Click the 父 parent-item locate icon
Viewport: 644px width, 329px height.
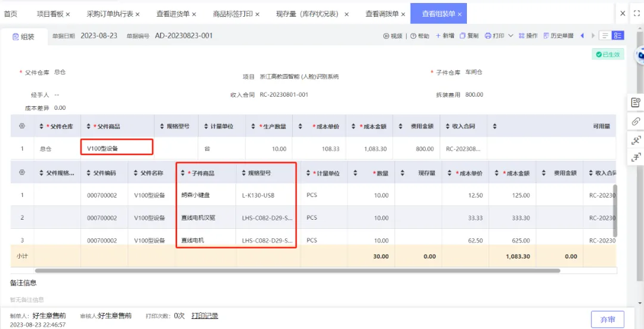636,140
